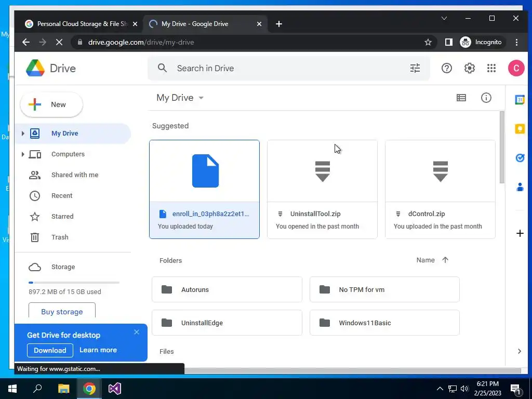Image resolution: width=532 pixels, height=399 pixels.
Task: Switch to list layout view
Action: click(x=461, y=98)
